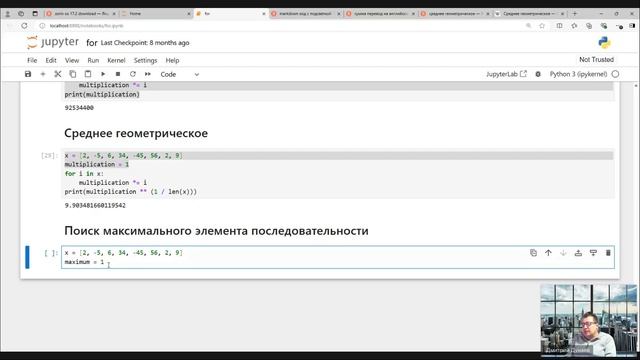This screenshot has height=360, width=640.
Task: Open the Settings menu
Action: pyautogui.click(x=145, y=60)
